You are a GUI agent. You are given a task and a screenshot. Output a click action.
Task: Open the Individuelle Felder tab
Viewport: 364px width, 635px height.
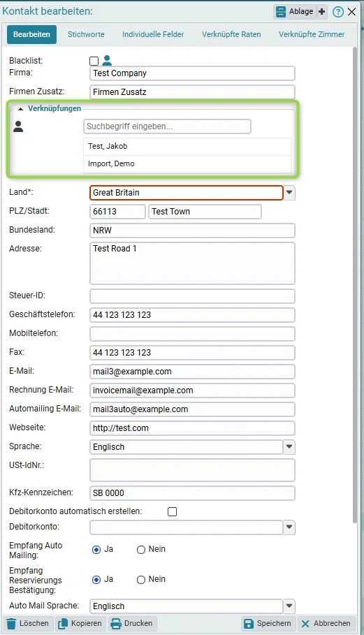coord(153,34)
